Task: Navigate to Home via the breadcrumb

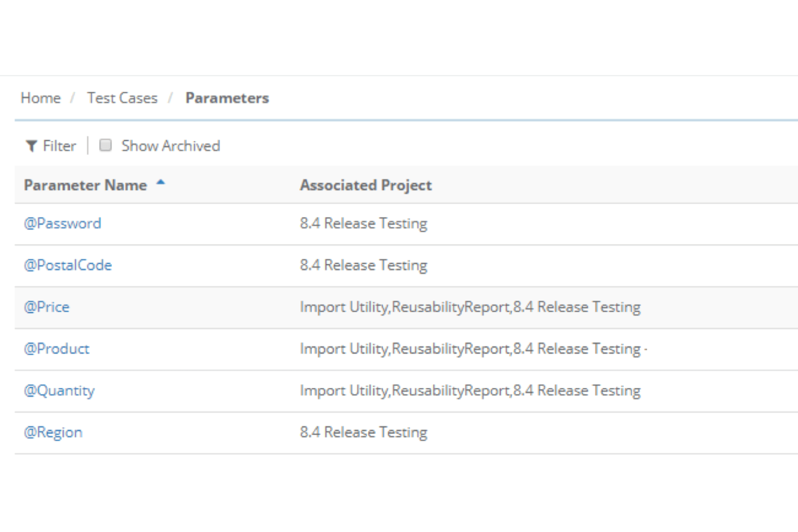Action: [40, 98]
